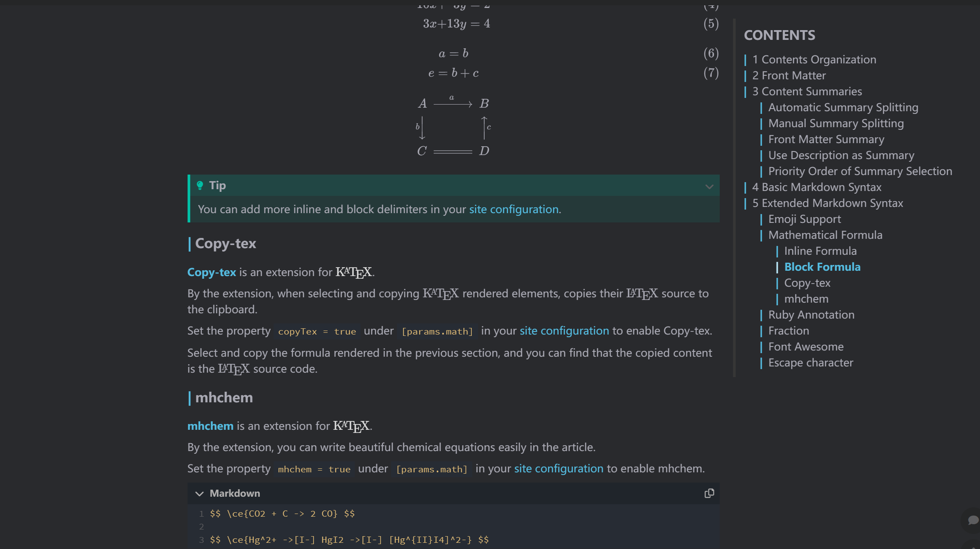Viewport: 980px width, 549px height.
Task: Select Font Awesome in the Contents list
Action: 806,347
